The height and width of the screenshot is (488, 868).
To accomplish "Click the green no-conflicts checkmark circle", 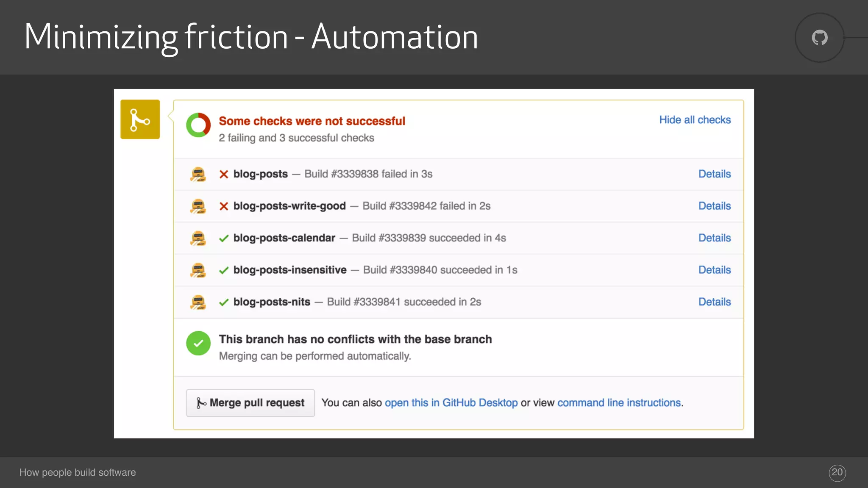I will pos(198,343).
